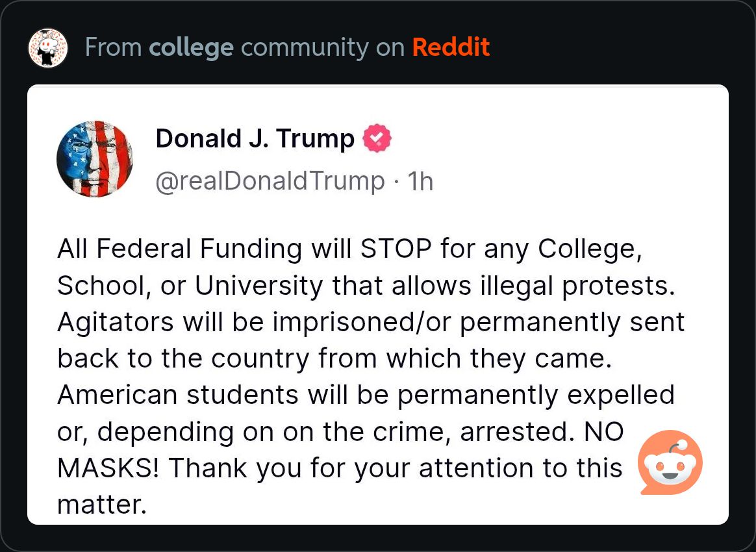Screen dimensions: 756x552
Task: Click the orange Reddit speech-bubble logo
Action: [670, 462]
